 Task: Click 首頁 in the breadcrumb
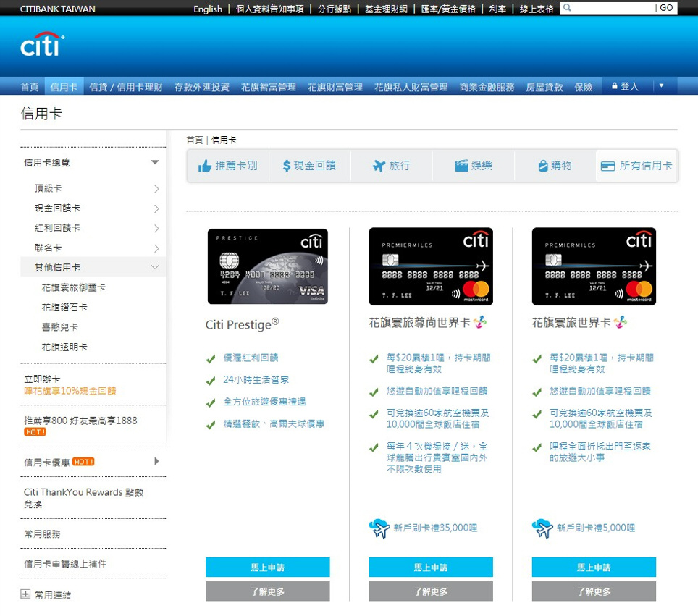[x=195, y=140]
